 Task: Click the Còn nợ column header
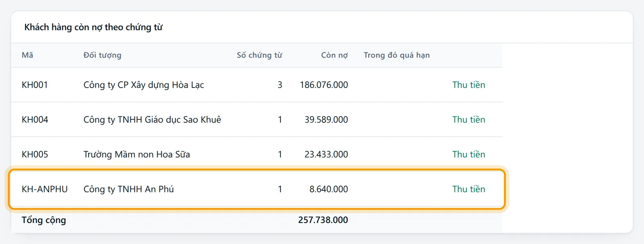pyautogui.click(x=334, y=55)
